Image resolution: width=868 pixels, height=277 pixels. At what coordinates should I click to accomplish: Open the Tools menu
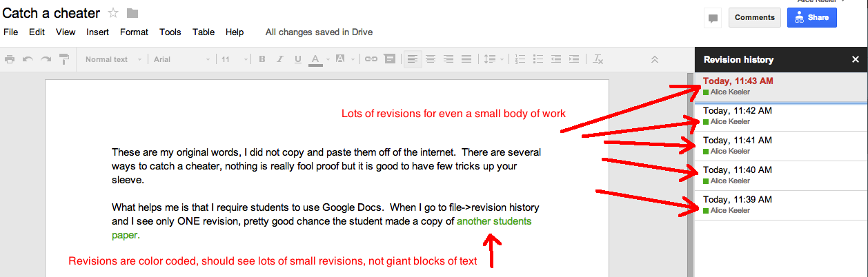pyautogui.click(x=170, y=32)
